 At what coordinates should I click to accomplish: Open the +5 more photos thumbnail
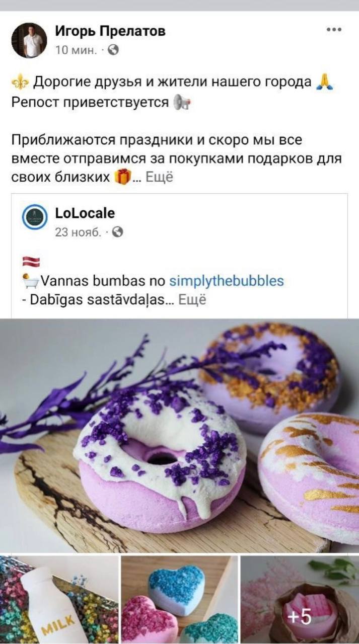(300, 600)
